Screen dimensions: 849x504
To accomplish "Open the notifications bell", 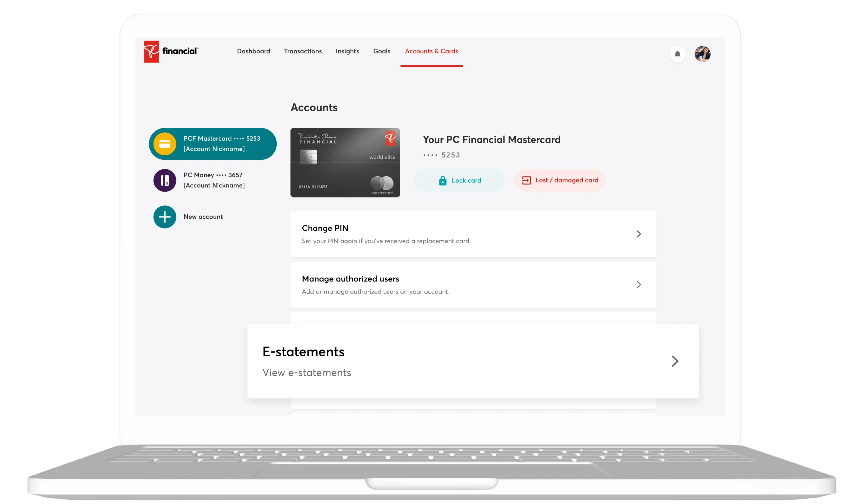I will 677,54.
